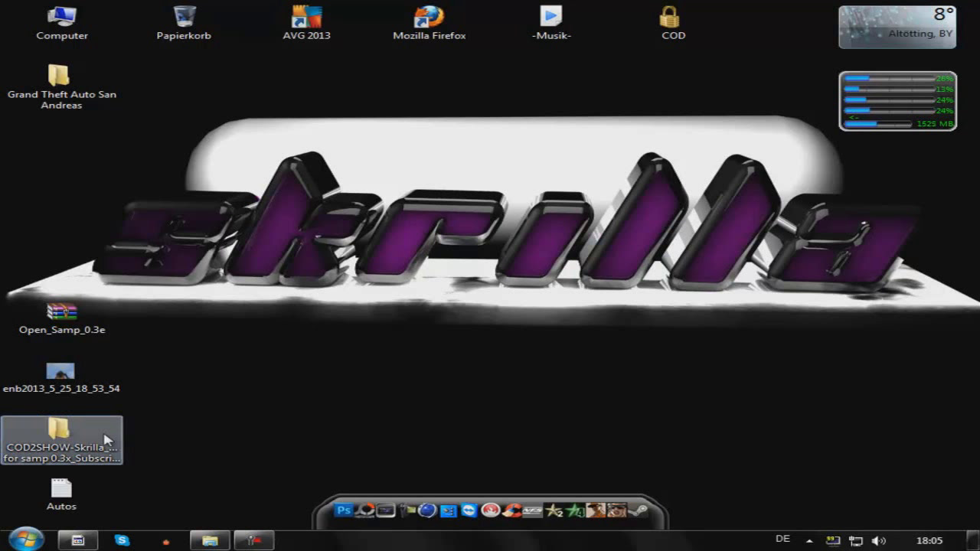This screenshot has height=551, width=980.
Task: Open the red round icon in dock
Action: pyautogui.click(x=491, y=510)
